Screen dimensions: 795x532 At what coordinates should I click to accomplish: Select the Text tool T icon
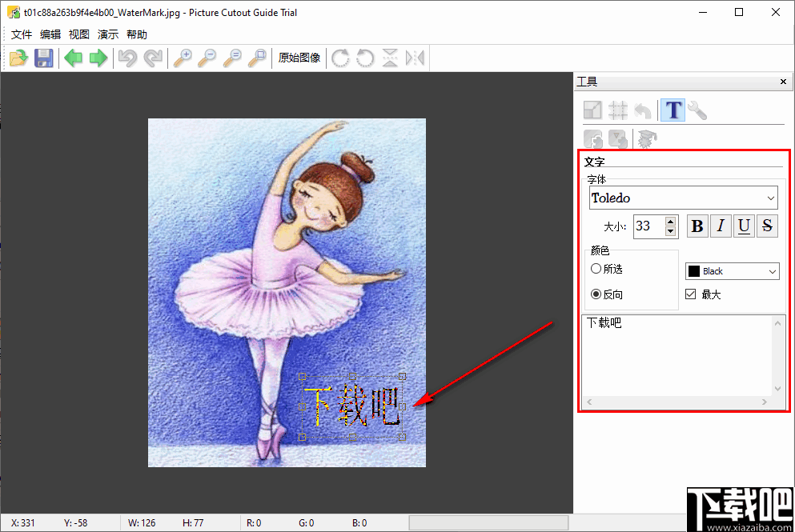(673, 110)
